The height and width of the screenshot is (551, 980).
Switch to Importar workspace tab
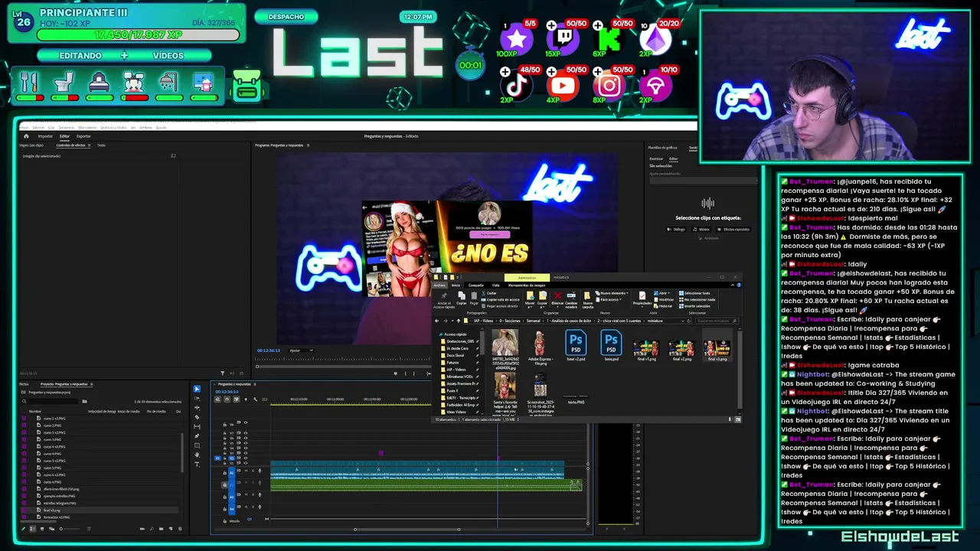pos(45,136)
